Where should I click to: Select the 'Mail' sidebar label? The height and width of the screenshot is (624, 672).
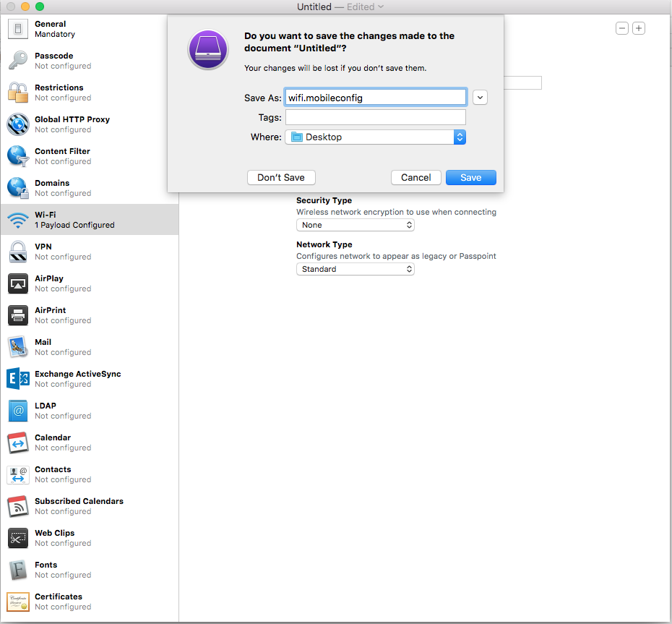click(x=43, y=342)
